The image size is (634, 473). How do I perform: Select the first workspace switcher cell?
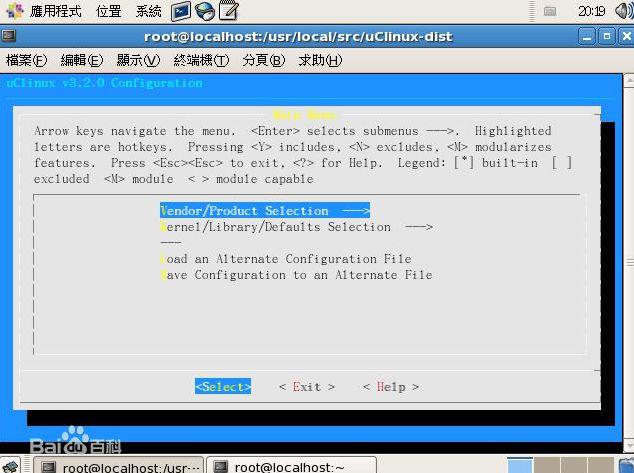(520, 465)
